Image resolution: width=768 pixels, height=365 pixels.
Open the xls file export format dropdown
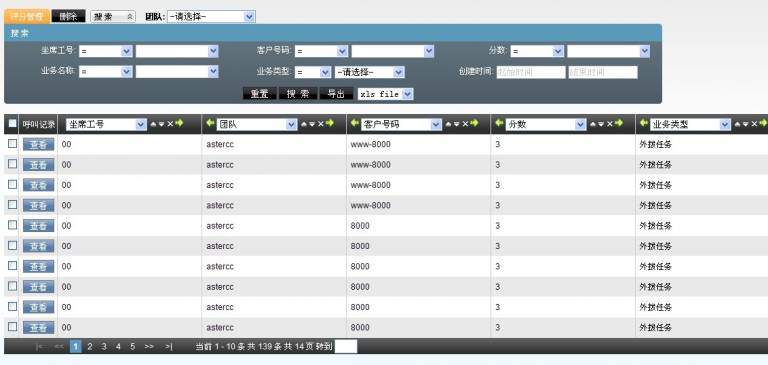385,94
